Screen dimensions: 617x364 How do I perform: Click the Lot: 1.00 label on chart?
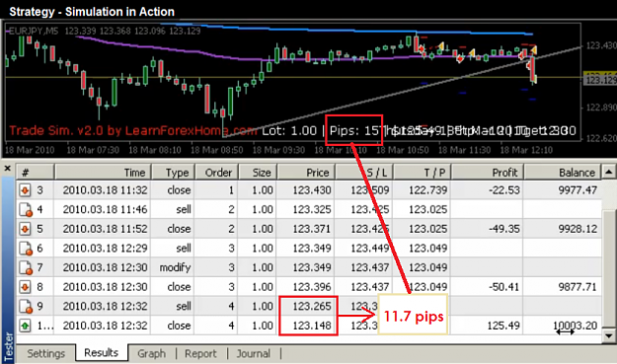(289, 130)
